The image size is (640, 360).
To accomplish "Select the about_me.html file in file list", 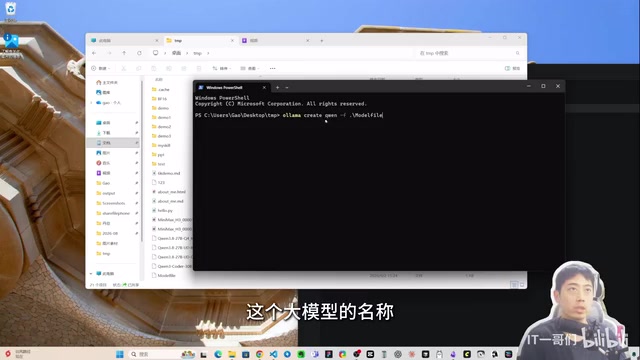I will click(169, 191).
